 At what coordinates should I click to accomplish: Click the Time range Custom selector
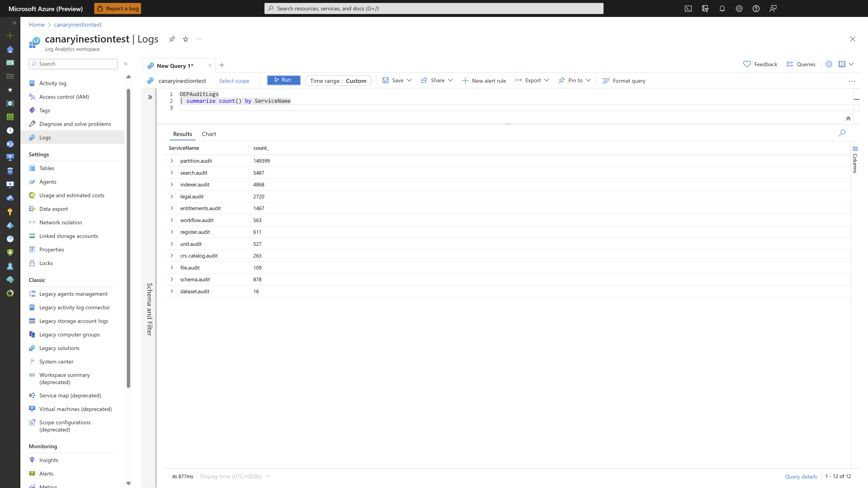[x=338, y=80]
